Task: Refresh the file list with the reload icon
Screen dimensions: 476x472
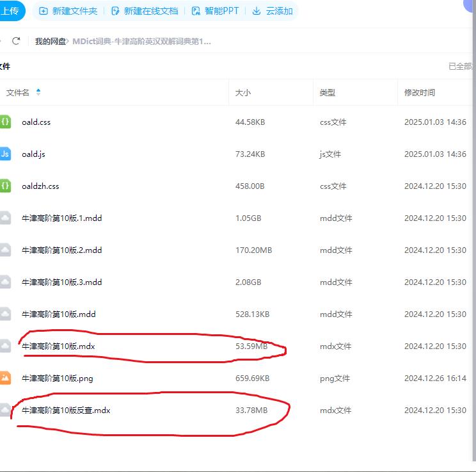Action: tap(16, 41)
